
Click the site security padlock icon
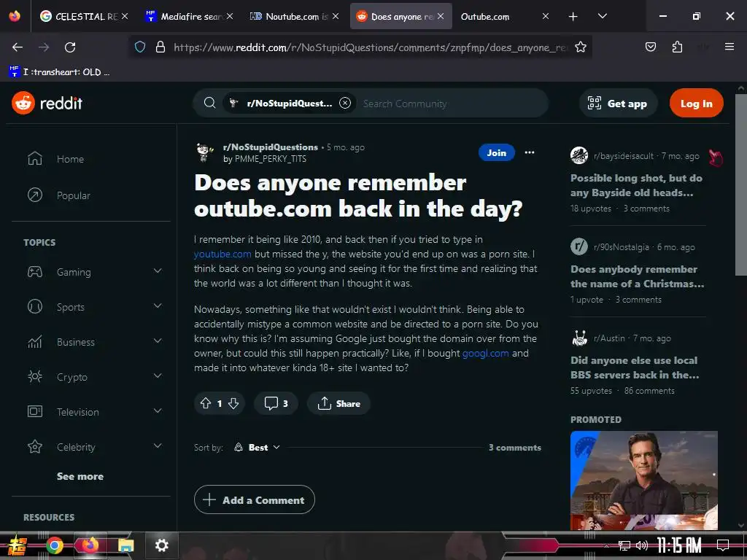(x=160, y=47)
